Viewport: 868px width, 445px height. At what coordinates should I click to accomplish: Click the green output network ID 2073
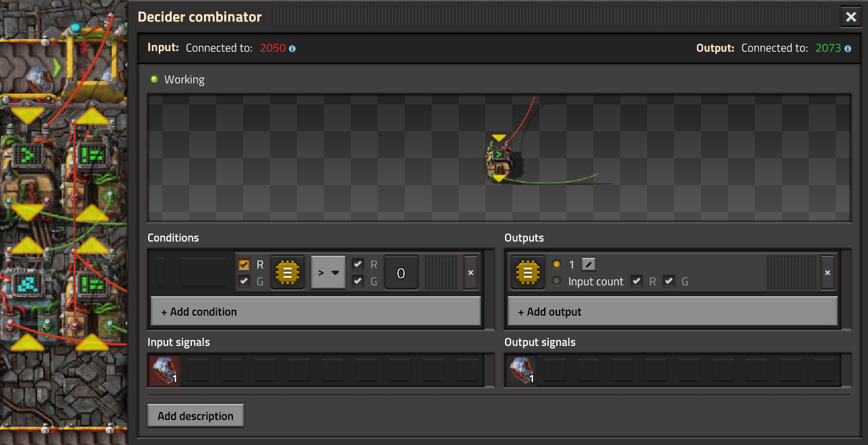click(x=828, y=48)
